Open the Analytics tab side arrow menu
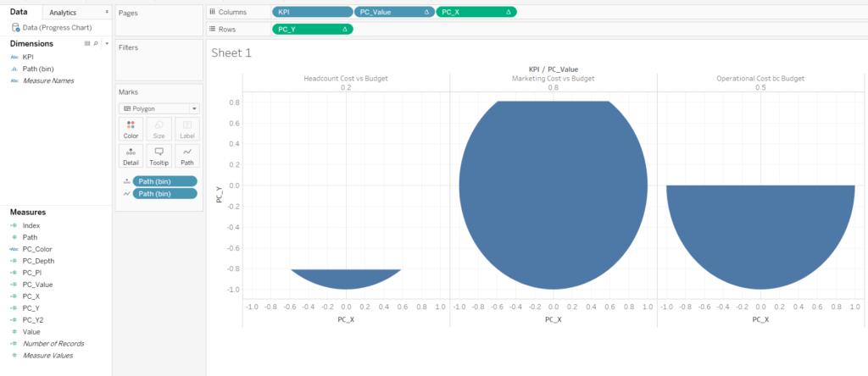Screen dimensions: 868x376 pos(106,13)
